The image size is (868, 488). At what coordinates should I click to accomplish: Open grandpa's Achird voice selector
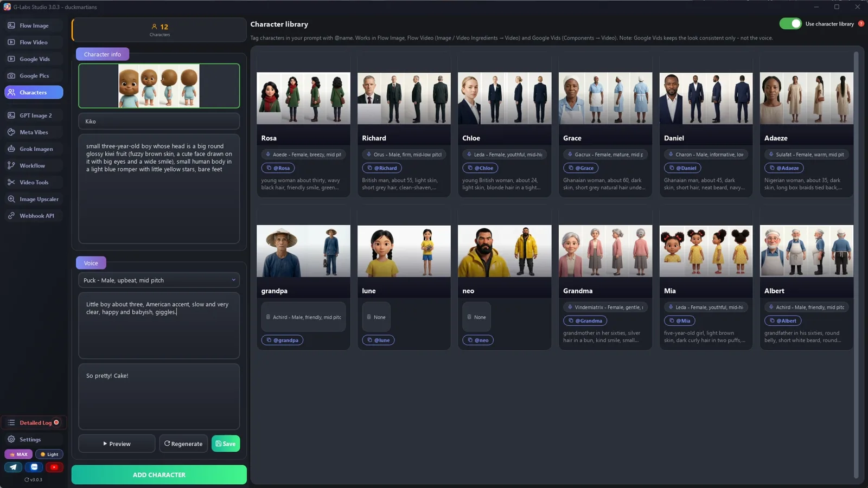click(x=303, y=317)
